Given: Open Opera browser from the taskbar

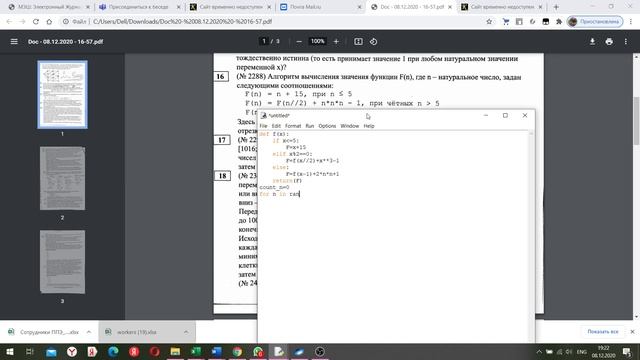Looking at the screenshot, I should point(154,351).
